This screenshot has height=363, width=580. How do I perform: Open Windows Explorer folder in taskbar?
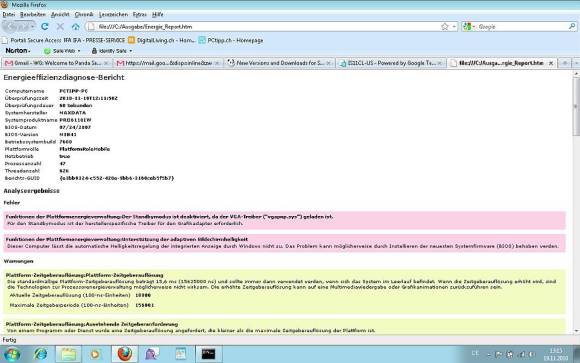[x=68, y=354]
